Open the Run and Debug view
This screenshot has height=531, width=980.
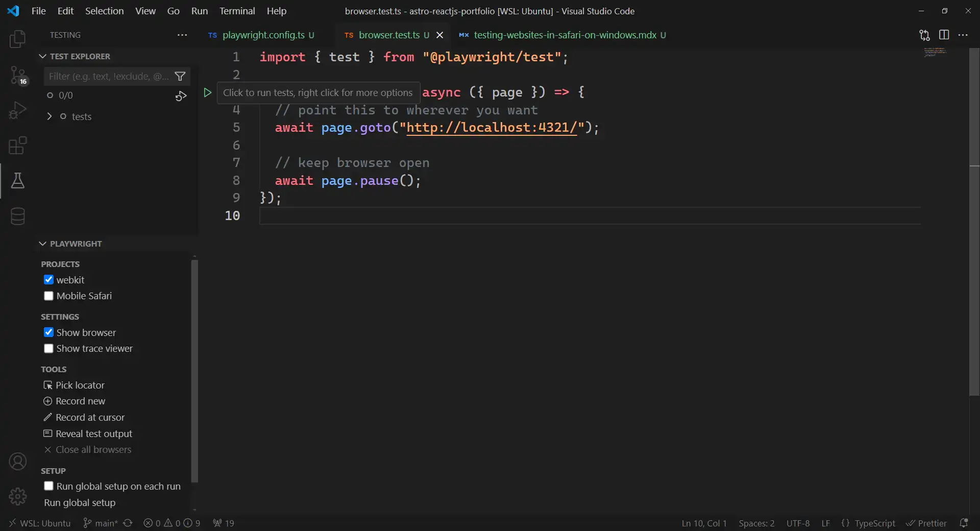pos(17,110)
